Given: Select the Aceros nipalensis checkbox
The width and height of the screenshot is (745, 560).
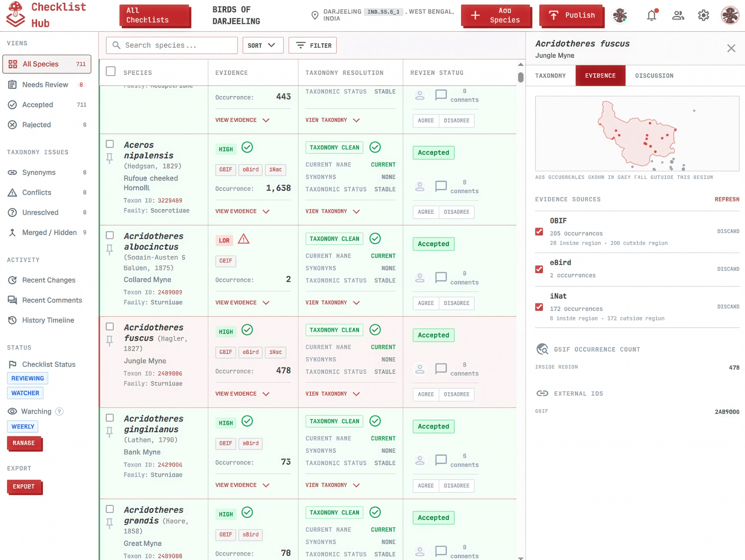Looking at the screenshot, I should [x=110, y=144].
